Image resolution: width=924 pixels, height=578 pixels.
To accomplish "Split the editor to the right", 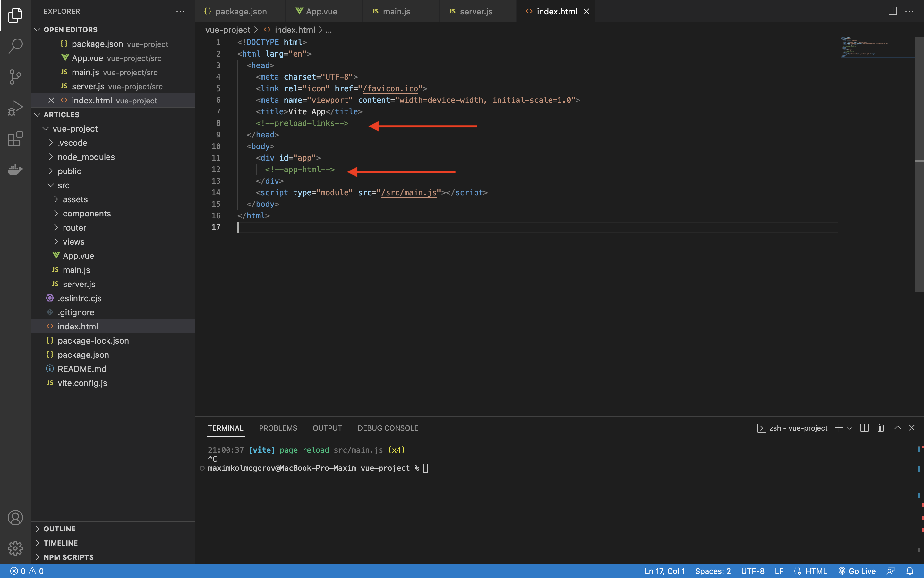I will [x=892, y=11].
